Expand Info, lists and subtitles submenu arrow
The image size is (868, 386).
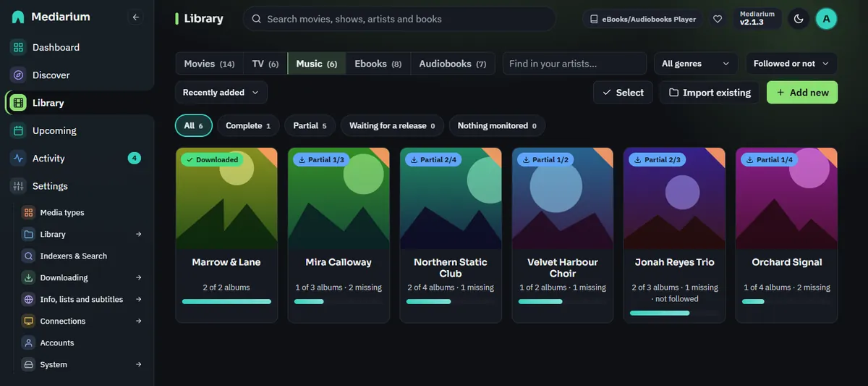tap(139, 299)
